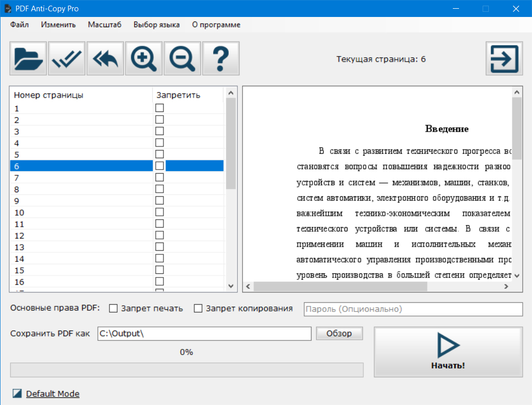Image resolution: width=532 pixels, height=405 pixels.
Task: Click the Default Mode square icon
Action: point(17,394)
